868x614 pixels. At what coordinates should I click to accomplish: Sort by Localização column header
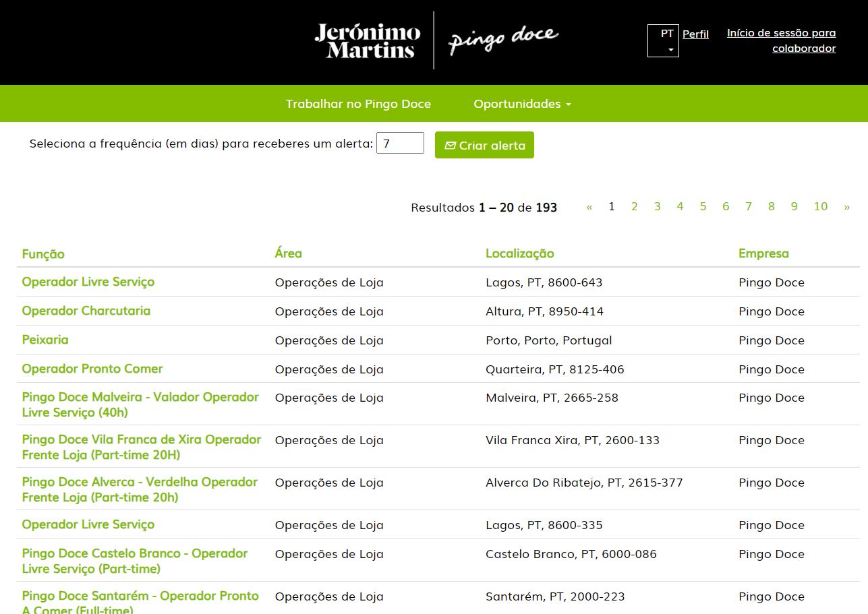coord(519,253)
